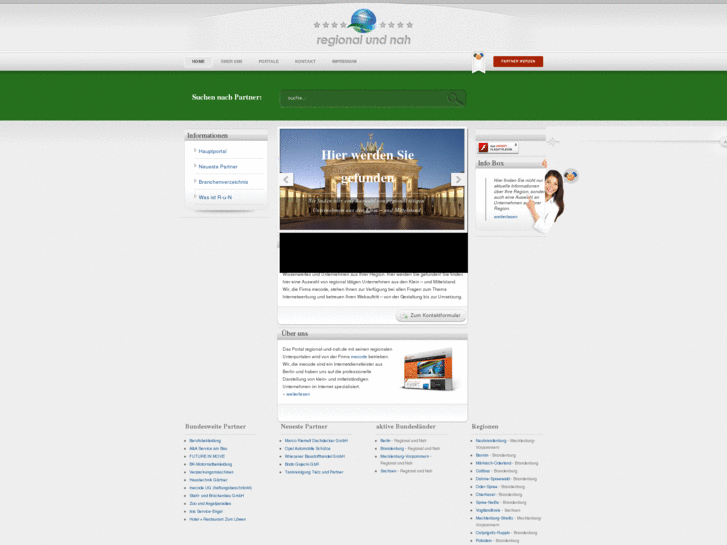This screenshot has height=545, width=727.
Task: Open Oder-Spree region link
Action: click(x=486, y=487)
